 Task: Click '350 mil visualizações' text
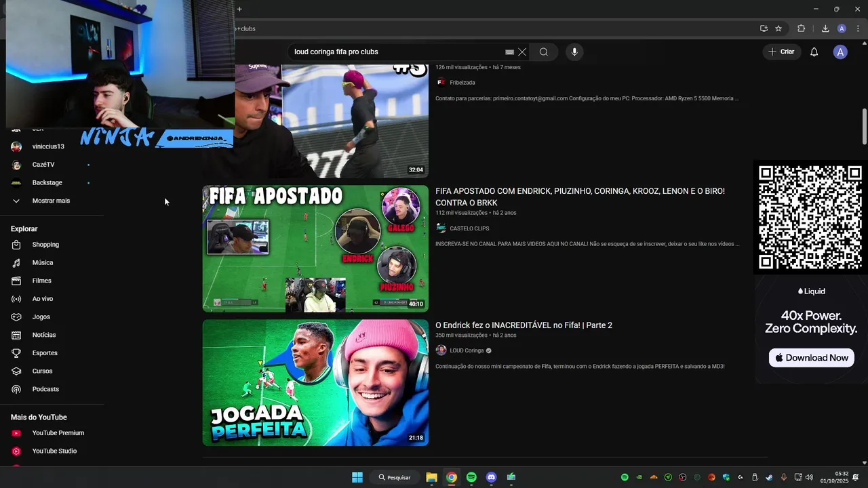(x=461, y=335)
